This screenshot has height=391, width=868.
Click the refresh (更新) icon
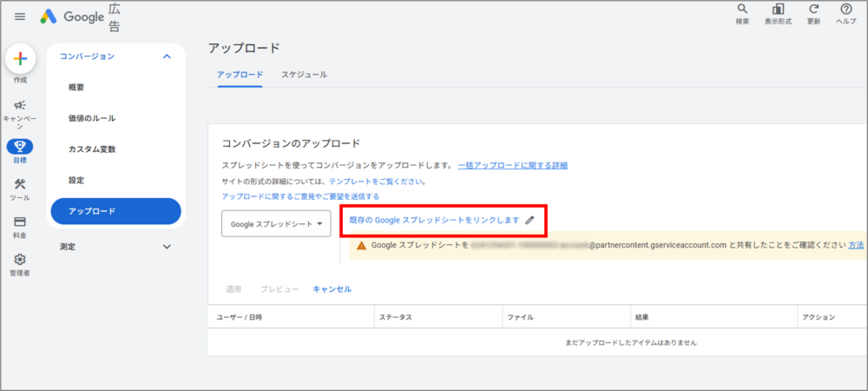point(813,10)
